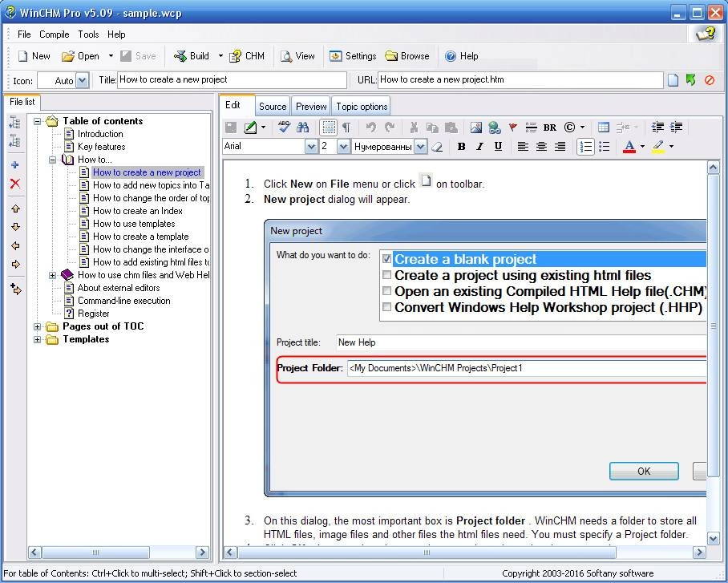Open the File menu

(x=24, y=34)
